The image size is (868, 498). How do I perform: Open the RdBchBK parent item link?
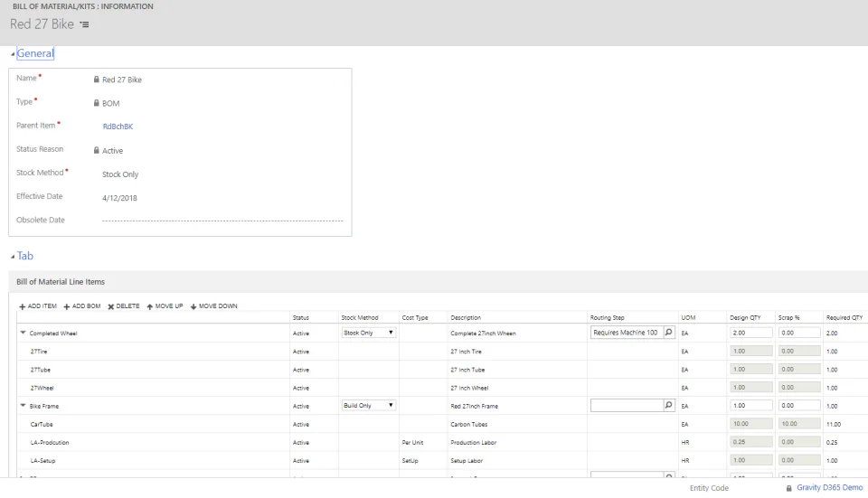(118, 127)
